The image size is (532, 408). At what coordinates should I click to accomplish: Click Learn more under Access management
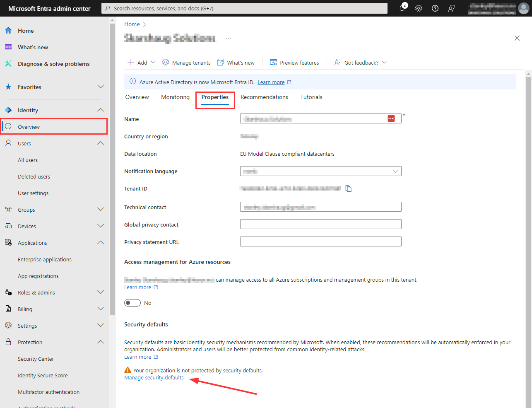(138, 287)
